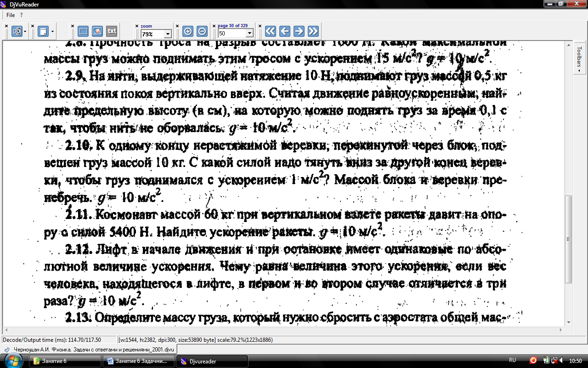This screenshot has height=368, width=588.
Task: Click the value '5400 Н' in problem 2.11
Action: (x=129, y=232)
